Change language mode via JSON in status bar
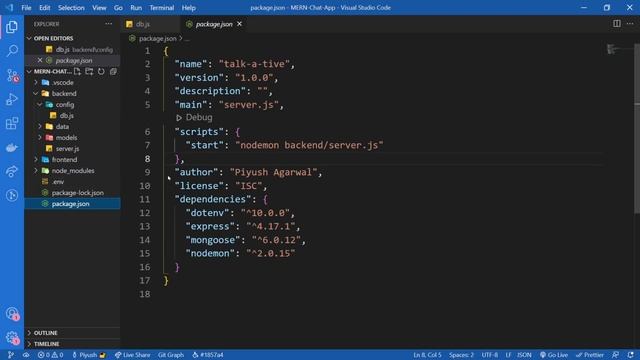Viewport: 640px width, 360px height. pos(524,355)
